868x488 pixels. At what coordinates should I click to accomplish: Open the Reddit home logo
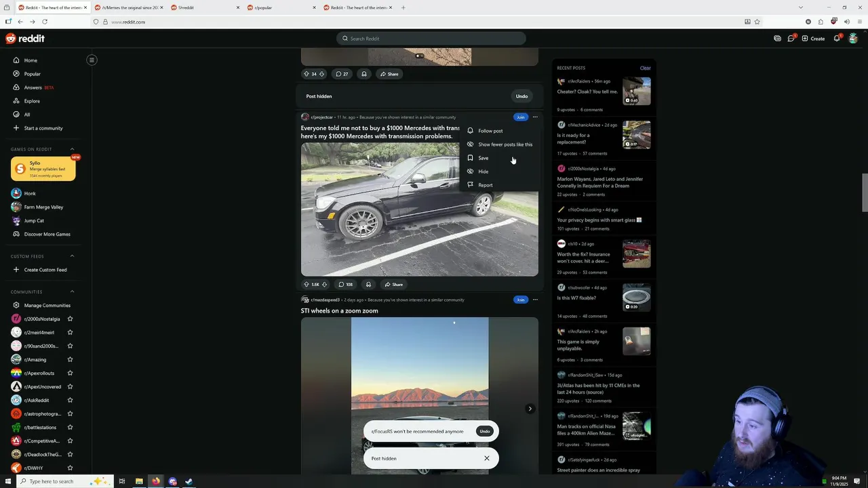pyautogui.click(x=25, y=39)
